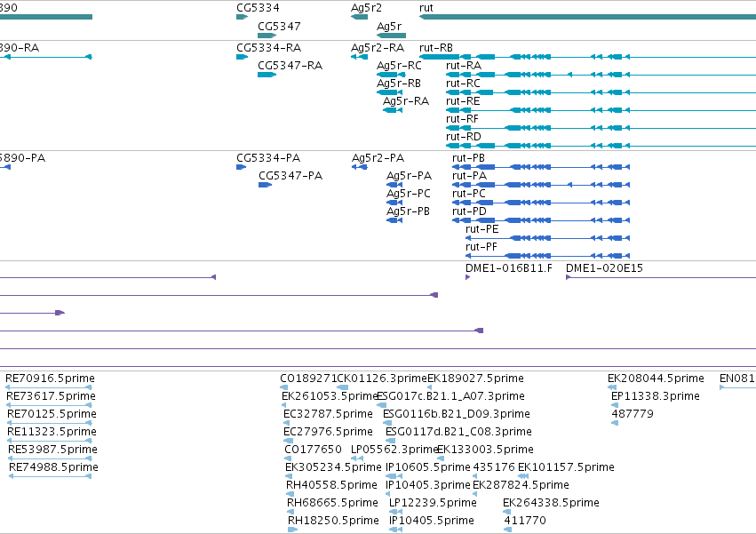The width and height of the screenshot is (756, 534).
Task: Click the rut-RE transcript label
Action: click(x=463, y=101)
